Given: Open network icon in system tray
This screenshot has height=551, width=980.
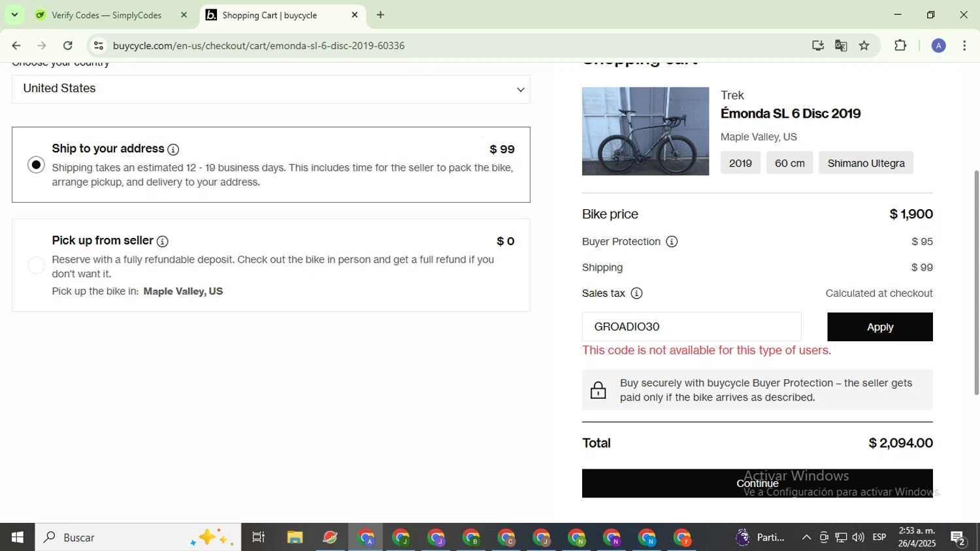Looking at the screenshot, I should (x=841, y=537).
